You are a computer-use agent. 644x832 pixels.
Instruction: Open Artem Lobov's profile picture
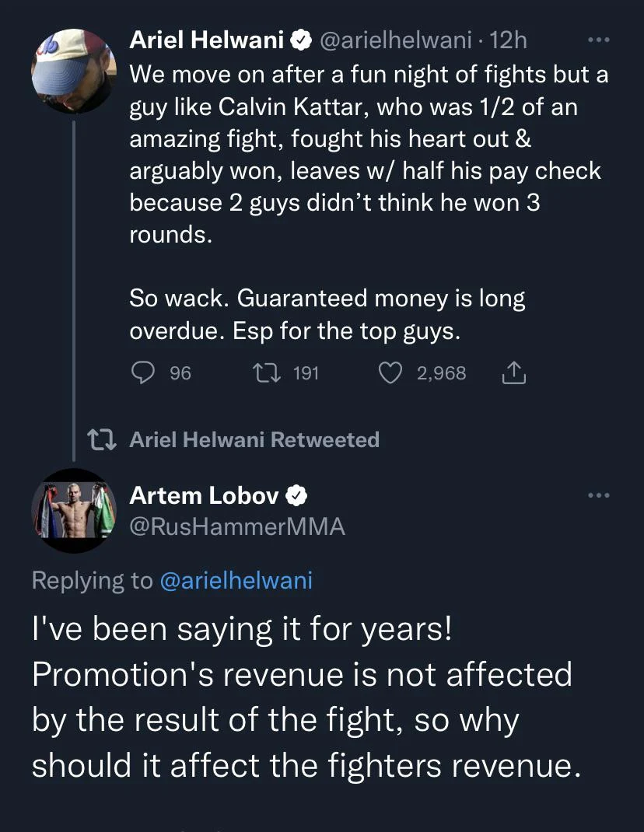pos(74,511)
